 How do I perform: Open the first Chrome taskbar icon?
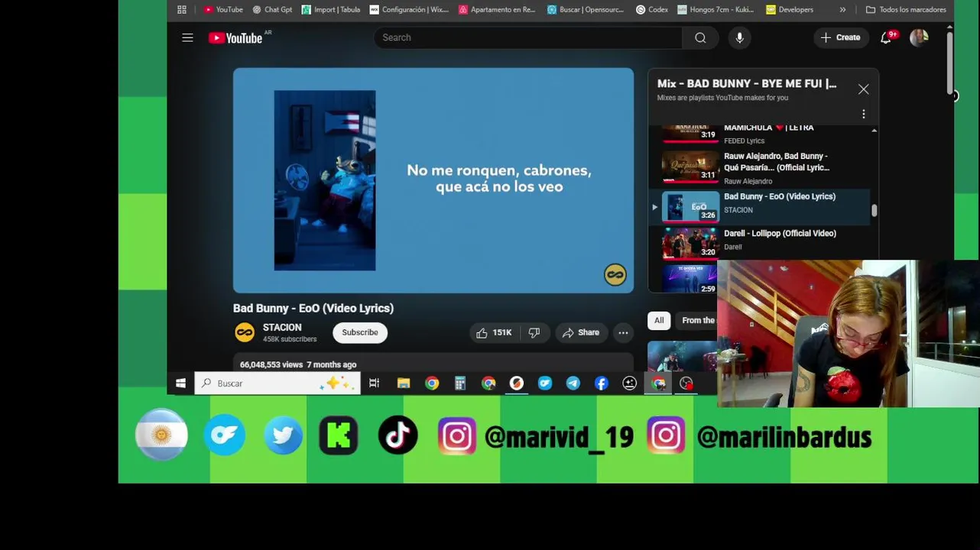click(432, 383)
